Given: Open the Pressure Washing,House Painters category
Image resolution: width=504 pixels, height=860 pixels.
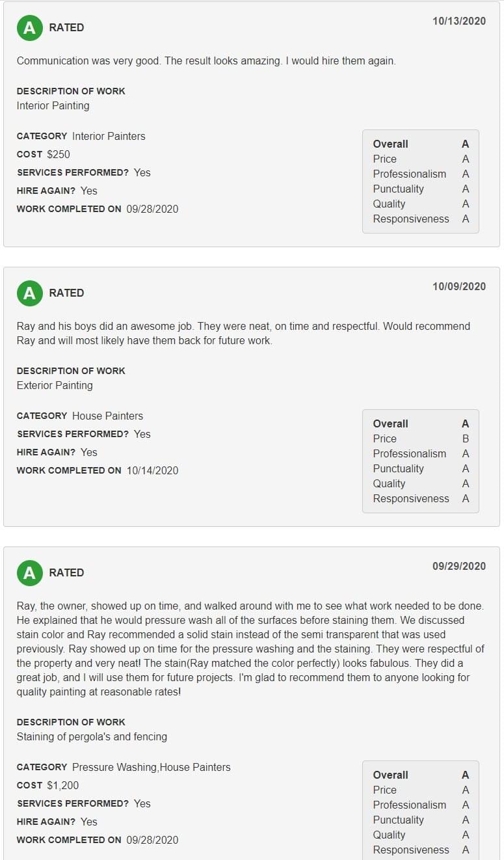Looking at the screenshot, I should tap(151, 767).
